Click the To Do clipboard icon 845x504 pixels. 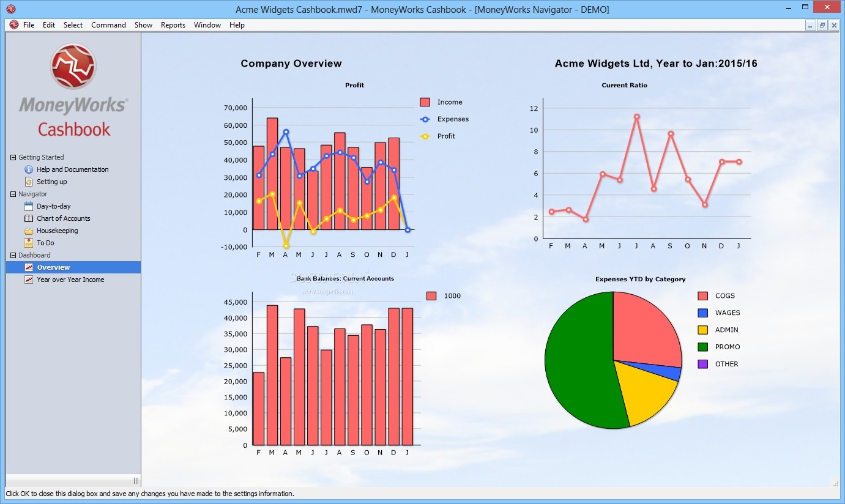click(29, 243)
